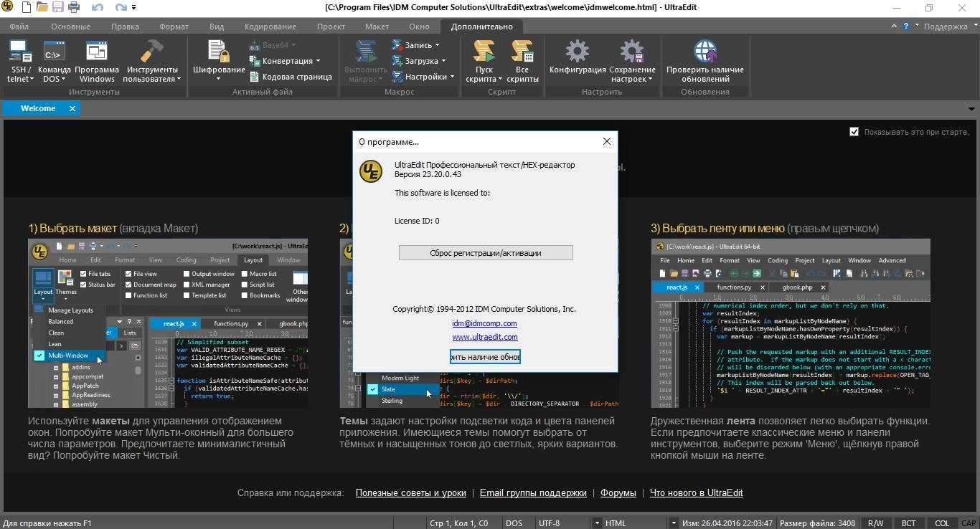Screen dimensions: 980x529
Task: Close the Welcome tab with its X
Action: 72,108
